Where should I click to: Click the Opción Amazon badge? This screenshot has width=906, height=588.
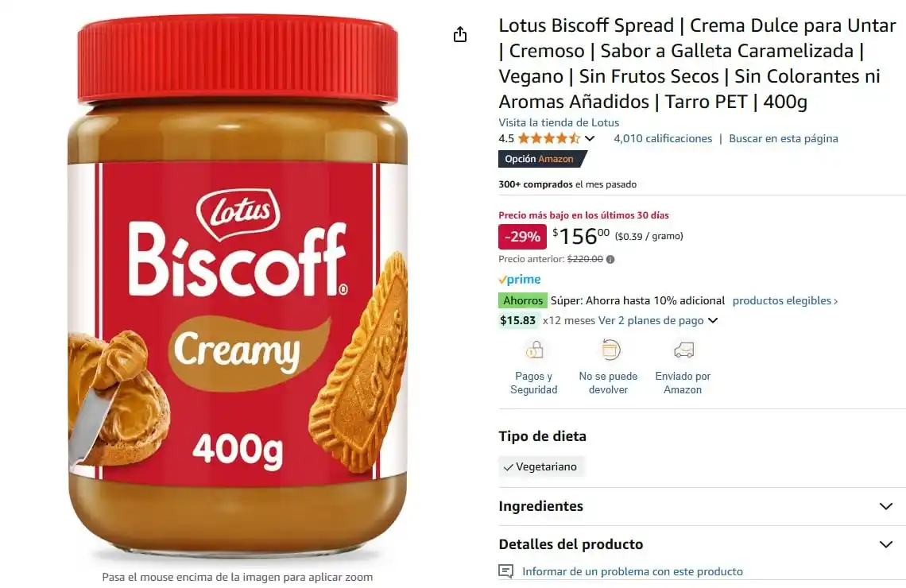tap(542, 159)
